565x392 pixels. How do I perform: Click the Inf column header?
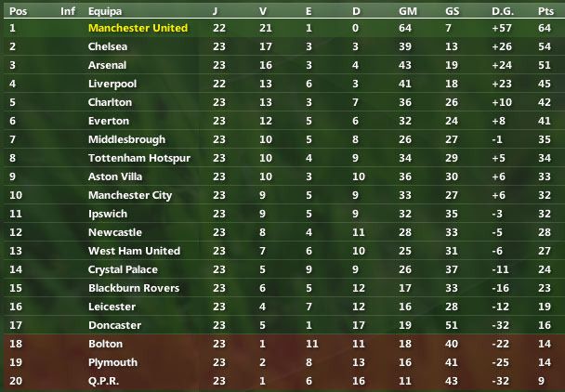point(68,11)
